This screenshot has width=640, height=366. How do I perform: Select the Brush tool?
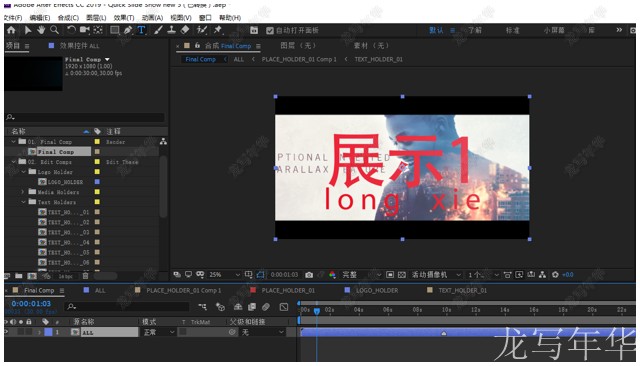[158, 30]
